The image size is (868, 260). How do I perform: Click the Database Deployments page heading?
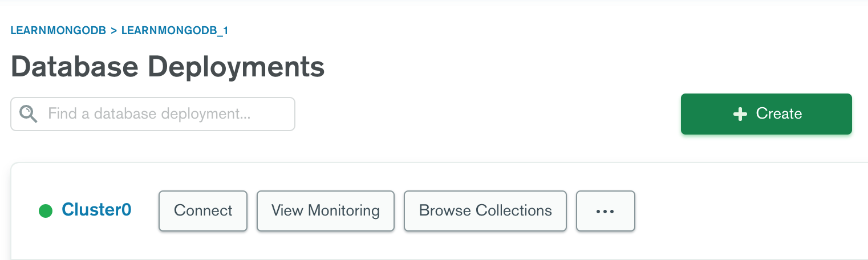(x=168, y=67)
